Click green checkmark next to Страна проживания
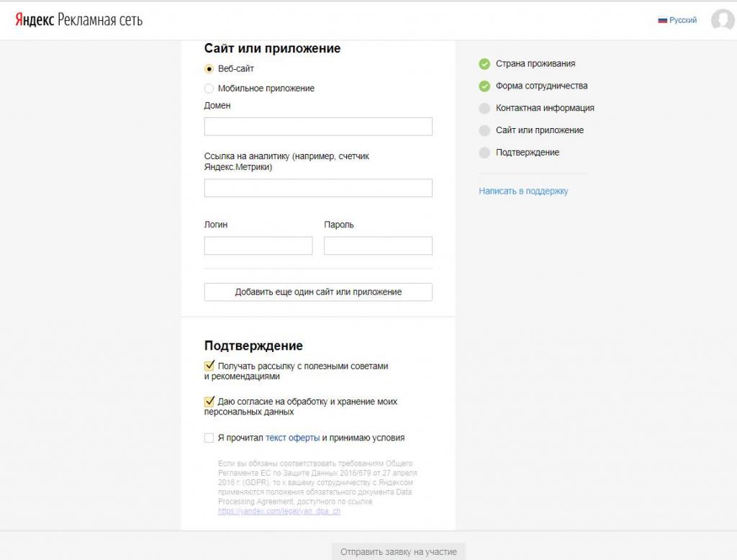737x560 pixels. [484, 64]
